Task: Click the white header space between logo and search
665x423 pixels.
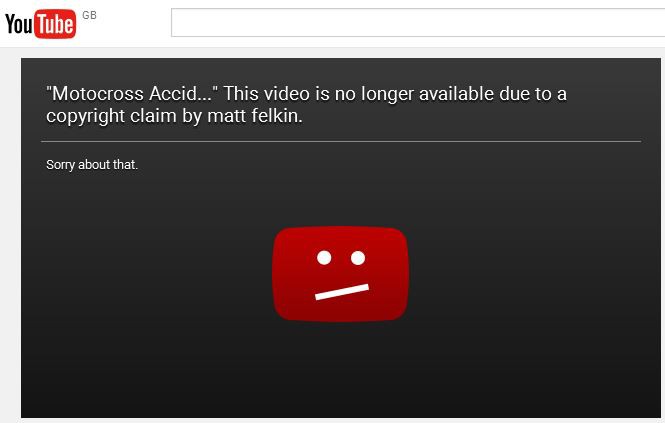Action: coord(134,24)
